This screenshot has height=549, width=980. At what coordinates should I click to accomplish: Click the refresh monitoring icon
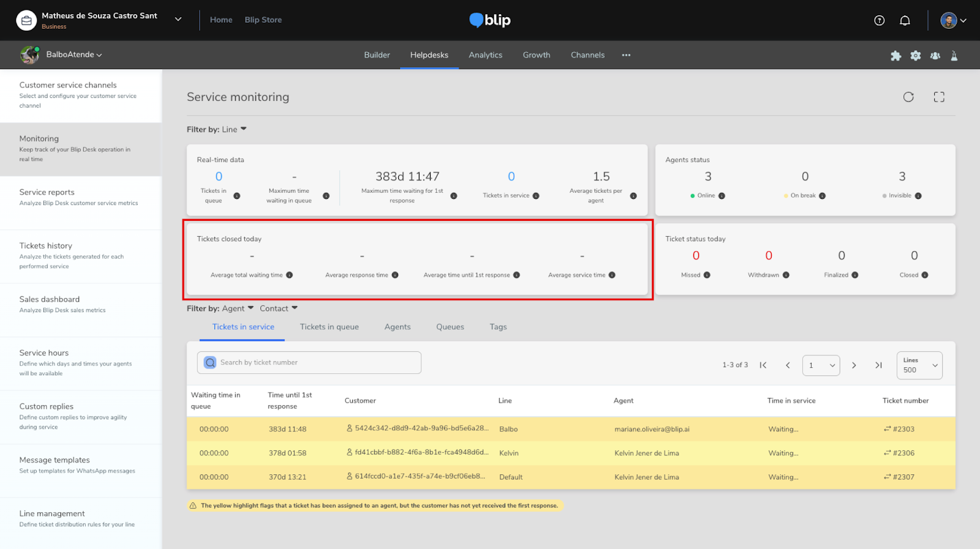click(x=908, y=97)
